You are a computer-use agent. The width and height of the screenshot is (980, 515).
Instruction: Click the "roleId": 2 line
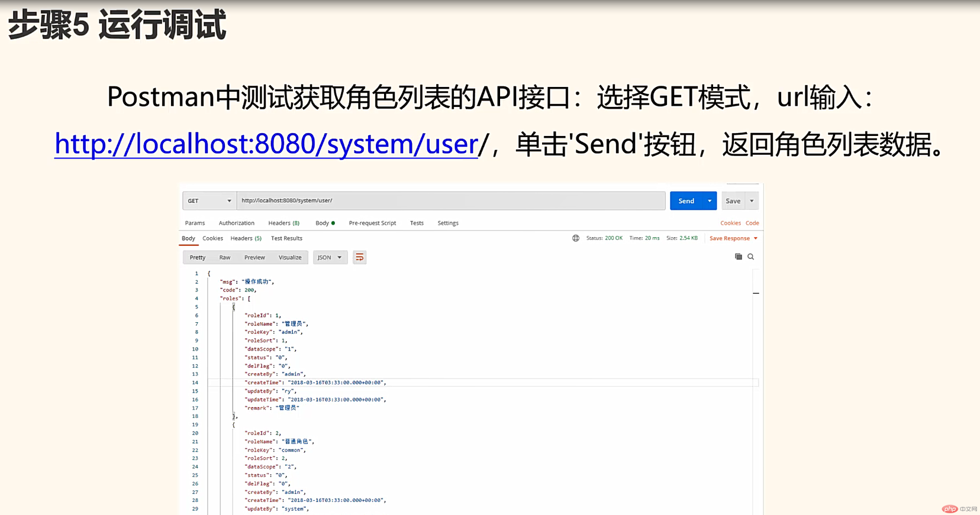click(x=263, y=433)
